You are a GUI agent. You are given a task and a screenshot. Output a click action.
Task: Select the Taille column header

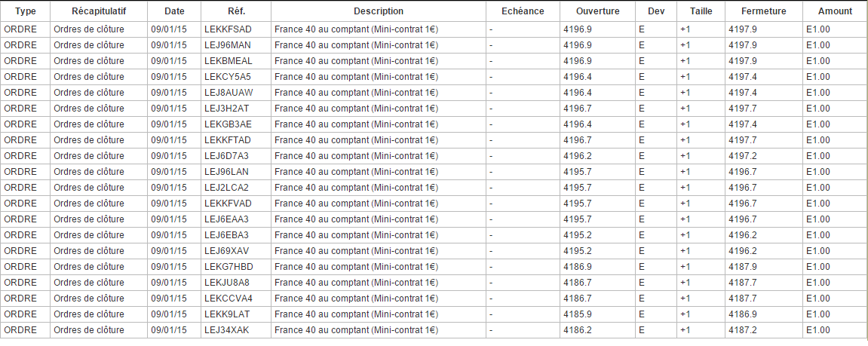point(701,11)
